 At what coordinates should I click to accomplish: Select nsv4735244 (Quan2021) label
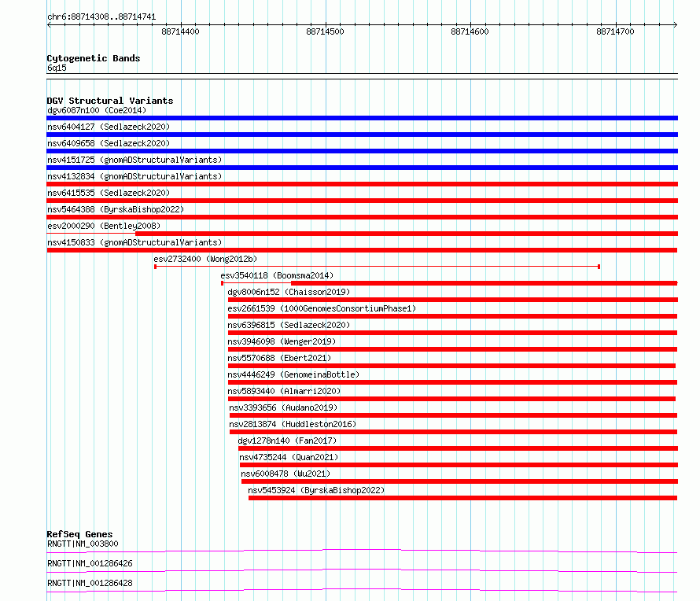coord(289,457)
